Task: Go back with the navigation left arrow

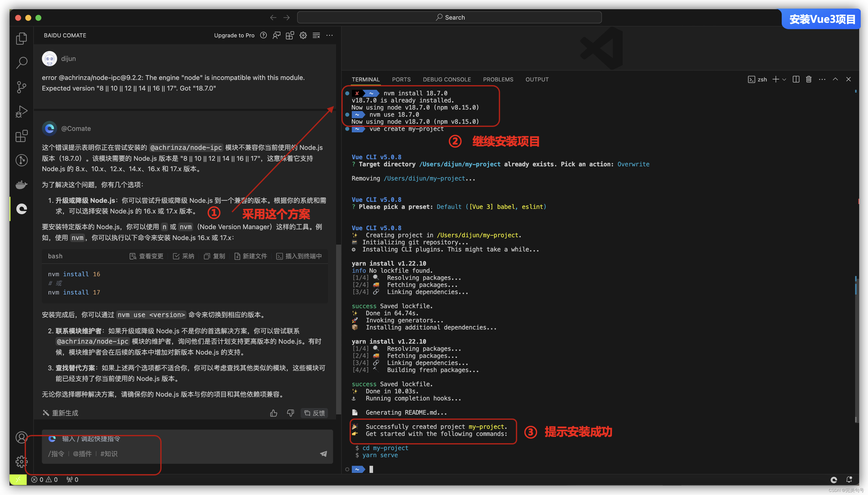Action: tap(273, 17)
